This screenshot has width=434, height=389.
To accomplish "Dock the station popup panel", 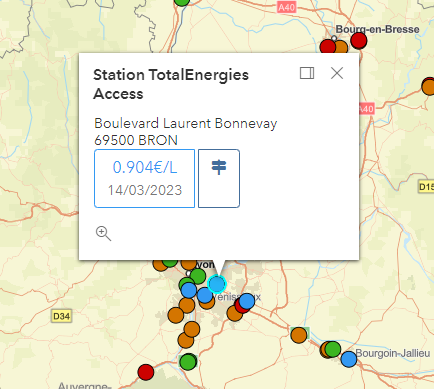I will (x=307, y=73).
